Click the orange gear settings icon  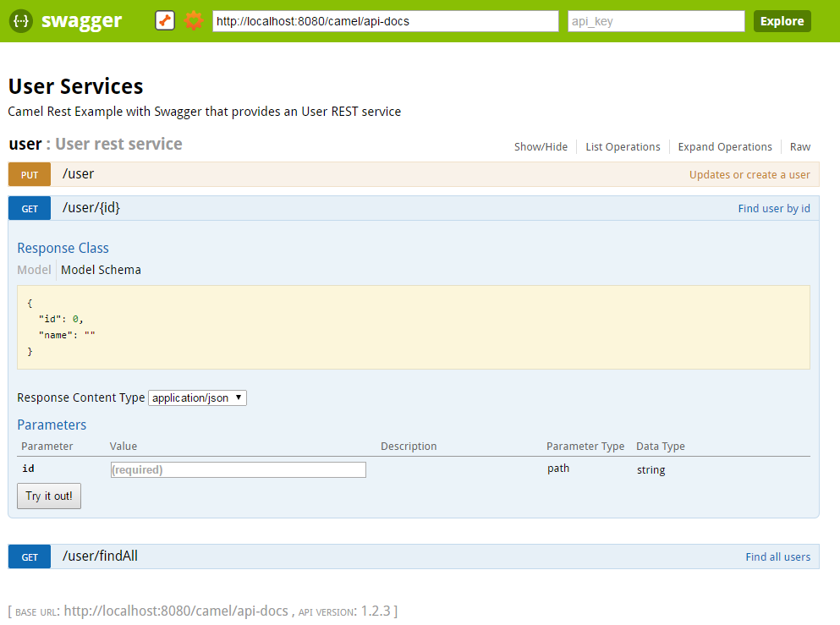point(194,21)
